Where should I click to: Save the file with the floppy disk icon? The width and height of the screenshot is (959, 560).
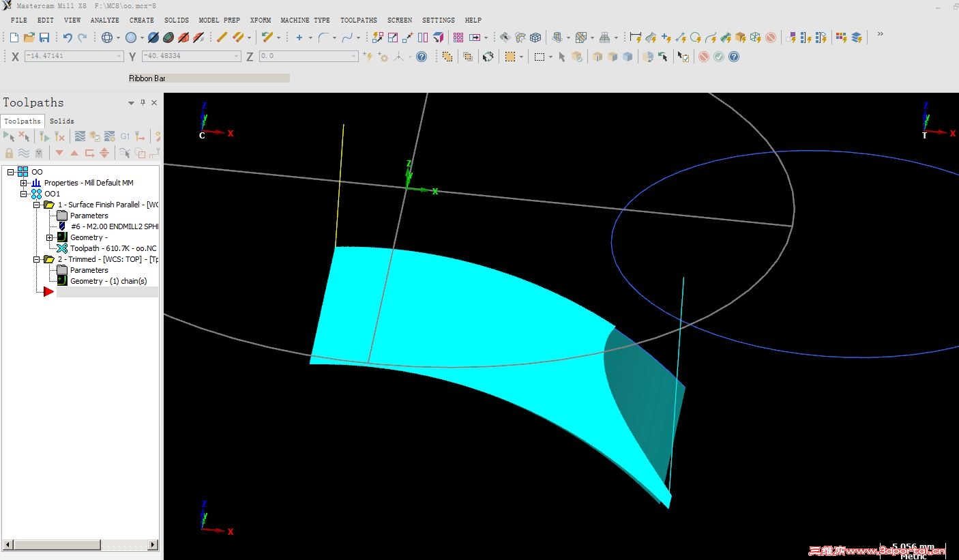[44, 38]
